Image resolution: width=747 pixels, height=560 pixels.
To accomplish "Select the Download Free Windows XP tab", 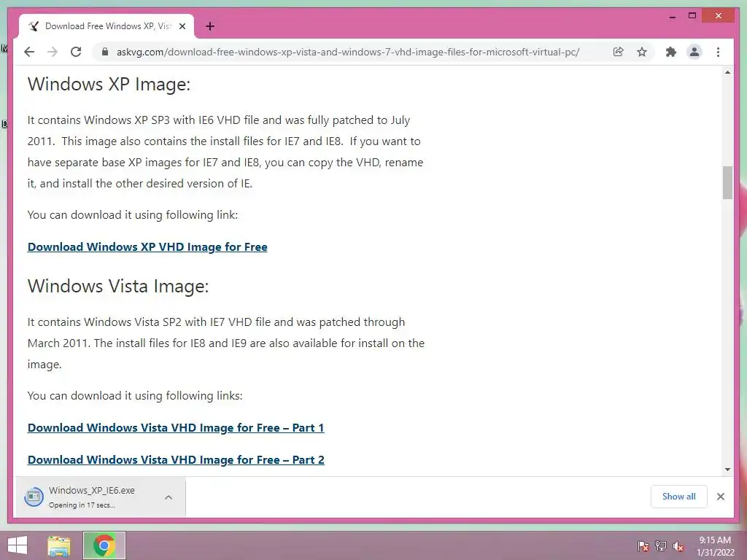I will 107,26.
